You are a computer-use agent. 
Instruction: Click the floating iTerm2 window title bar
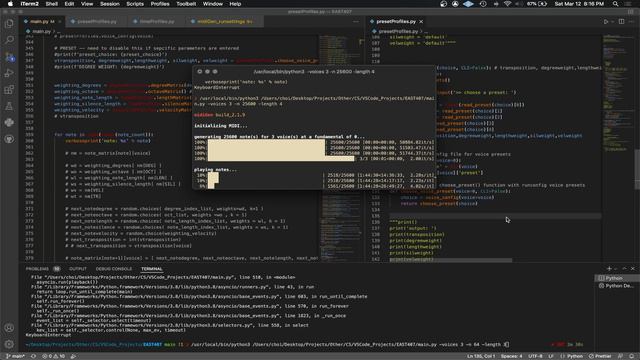pos(313,71)
